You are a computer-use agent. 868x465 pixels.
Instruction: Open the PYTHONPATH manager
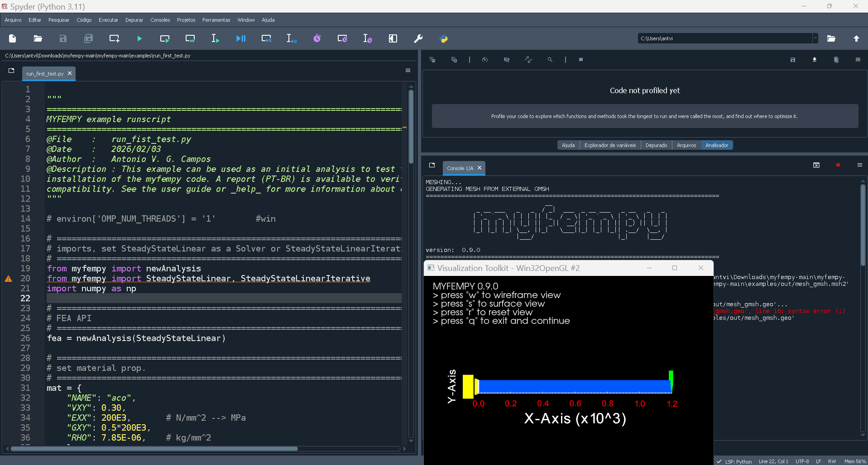(444, 39)
